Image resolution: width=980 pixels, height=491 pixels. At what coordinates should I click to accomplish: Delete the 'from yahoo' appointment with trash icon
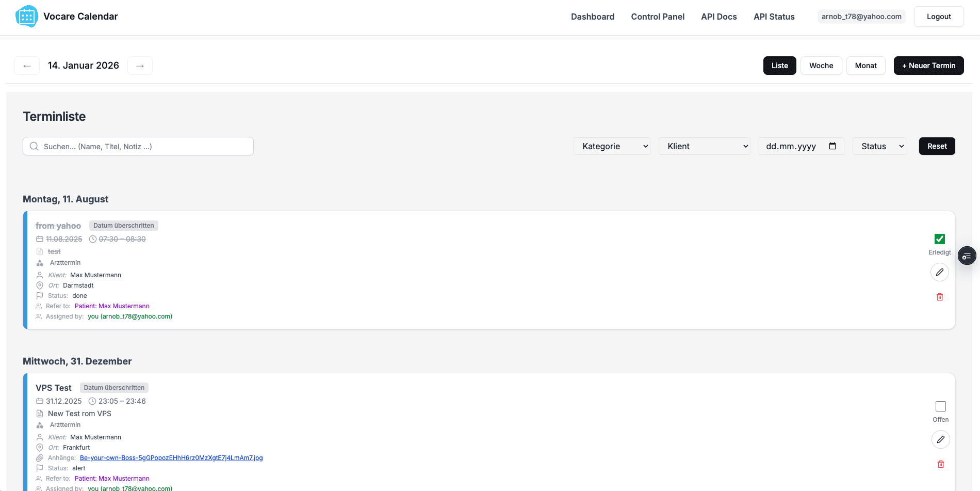(x=939, y=297)
